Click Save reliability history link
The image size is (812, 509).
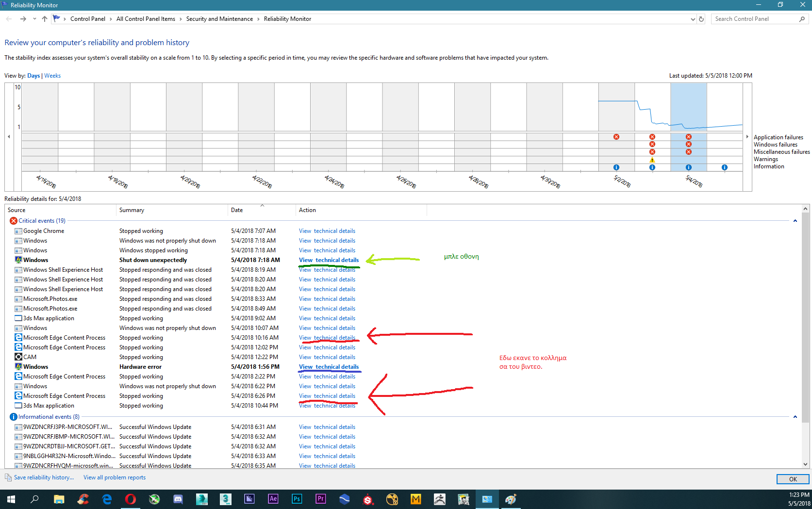point(44,477)
